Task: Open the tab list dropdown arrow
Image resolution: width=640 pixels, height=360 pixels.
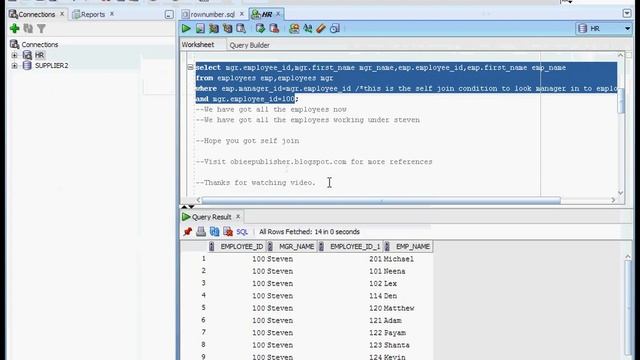Action: (x=627, y=13)
